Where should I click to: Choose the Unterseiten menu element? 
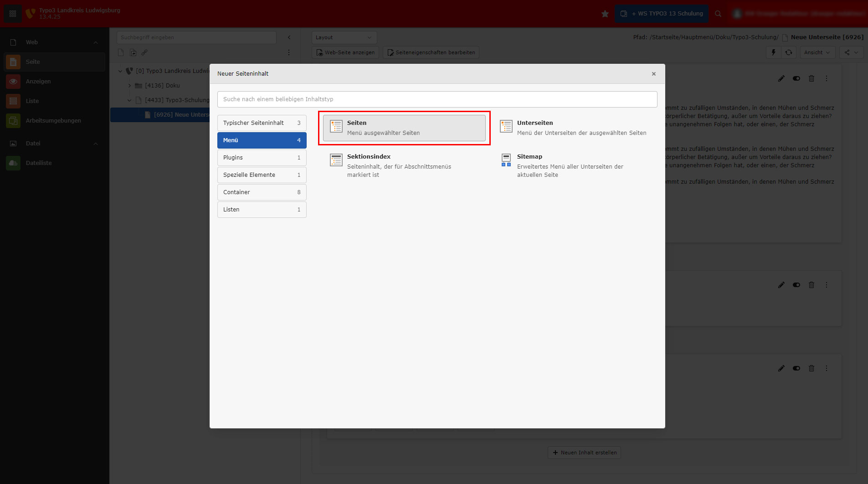tap(574, 128)
